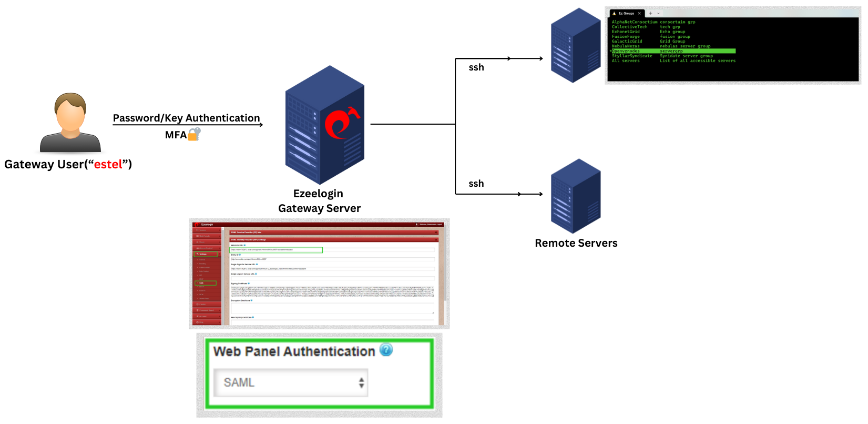Click the upper remote server icon
The image size is (868, 424).
576,45
